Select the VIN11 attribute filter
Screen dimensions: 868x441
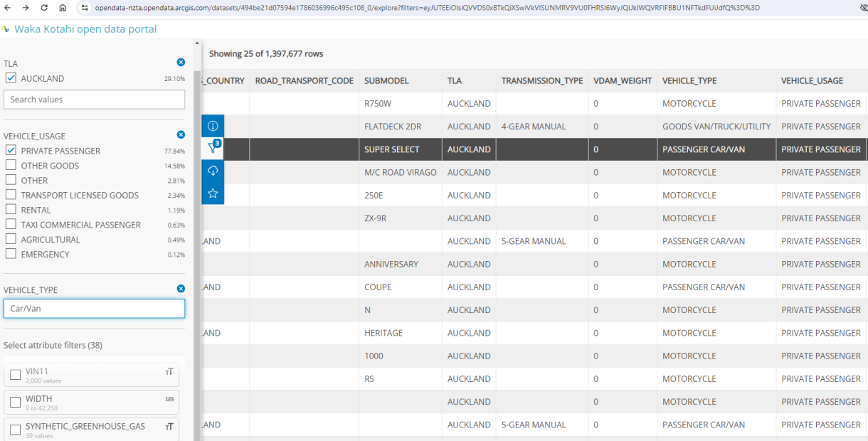pos(16,375)
